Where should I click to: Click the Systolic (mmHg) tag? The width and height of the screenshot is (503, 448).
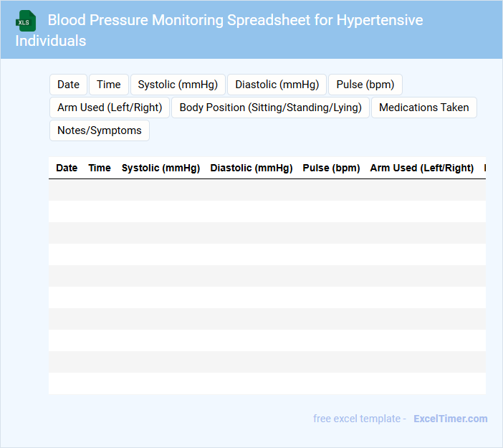(x=178, y=85)
